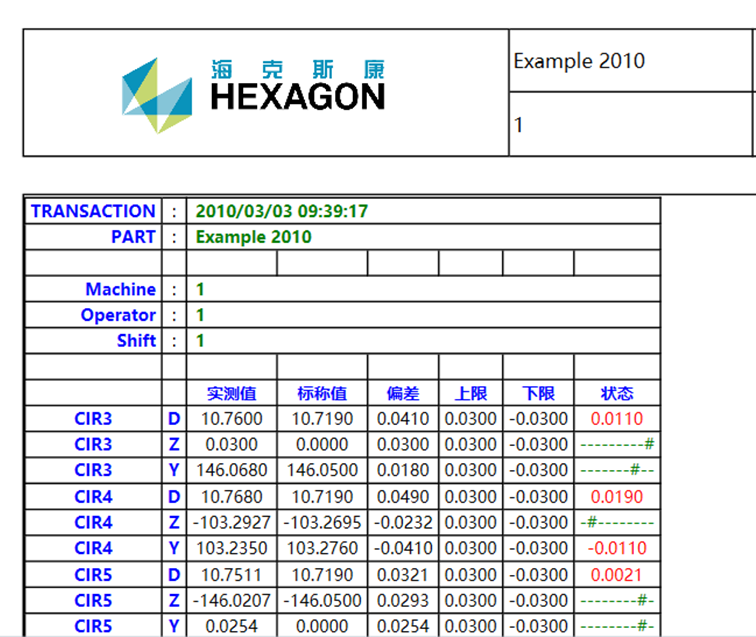Image resolution: width=756 pixels, height=637 pixels.
Task: Click the red -0.0110 status value
Action: point(617,549)
